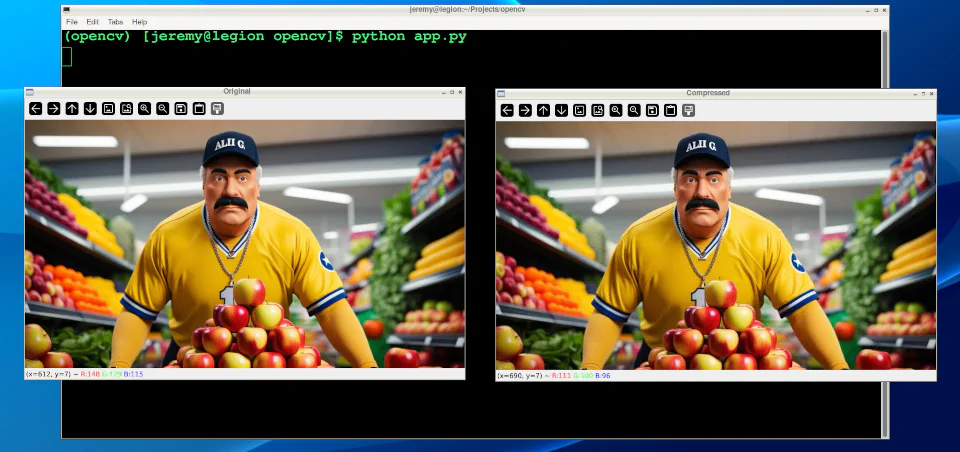960x452 pixels.
Task: Pan down in the Original window
Action: click(x=90, y=108)
